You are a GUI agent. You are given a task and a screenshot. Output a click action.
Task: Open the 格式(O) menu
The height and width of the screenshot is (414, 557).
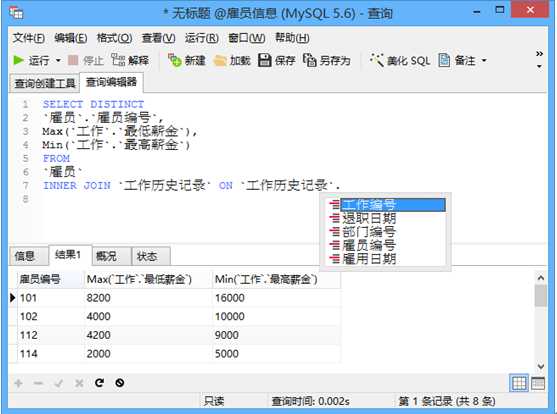(x=114, y=38)
